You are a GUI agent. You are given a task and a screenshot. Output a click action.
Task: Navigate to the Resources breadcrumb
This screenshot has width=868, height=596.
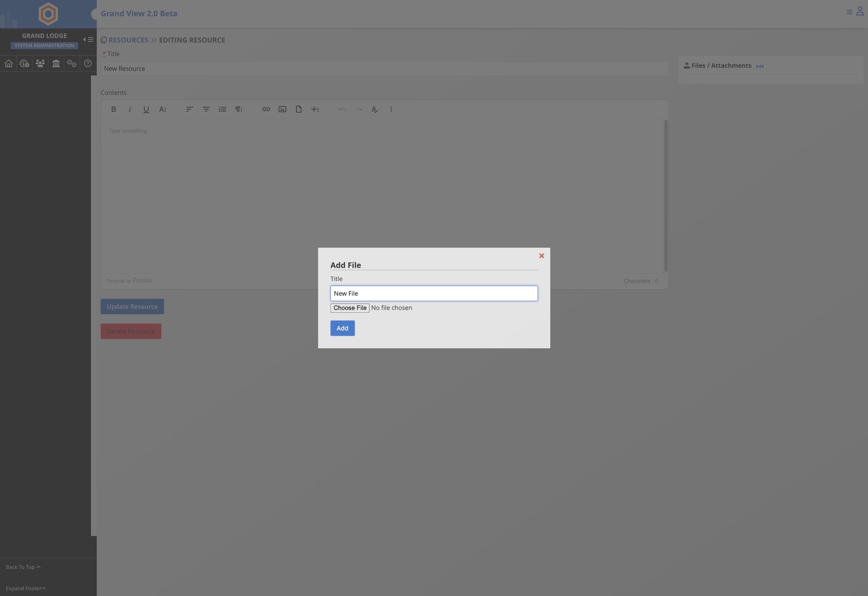[x=128, y=40]
